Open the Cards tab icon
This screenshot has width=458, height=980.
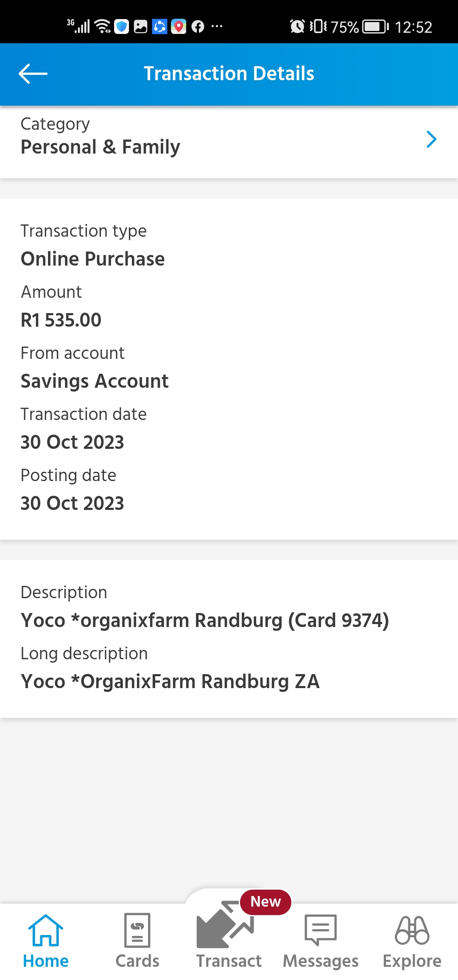[137, 930]
